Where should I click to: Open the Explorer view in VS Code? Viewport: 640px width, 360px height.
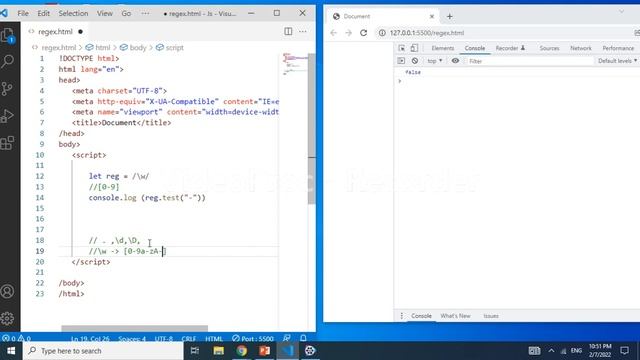pos(7,36)
